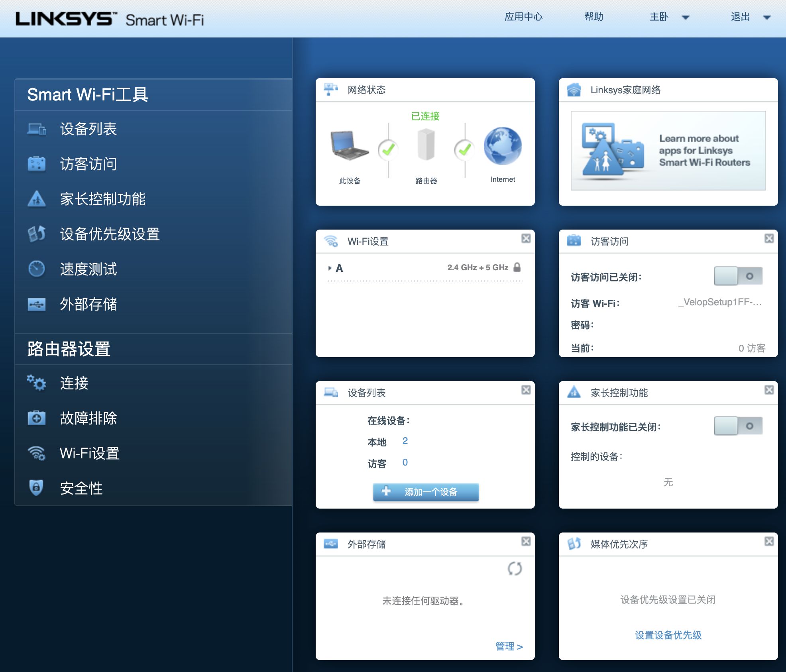This screenshot has height=672, width=786.
Task: Click the Speed Test (速度测试) clock icon
Action: click(x=37, y=269)
